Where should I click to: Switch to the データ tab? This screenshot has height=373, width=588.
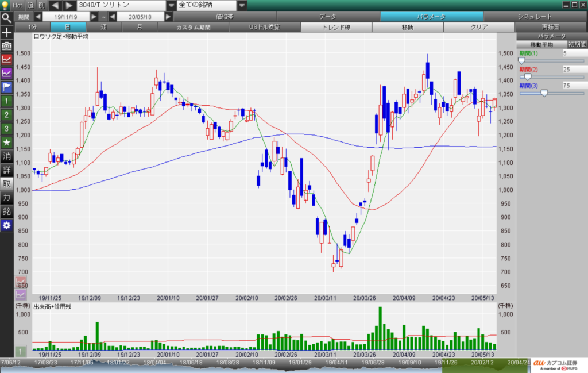(327, 17)
